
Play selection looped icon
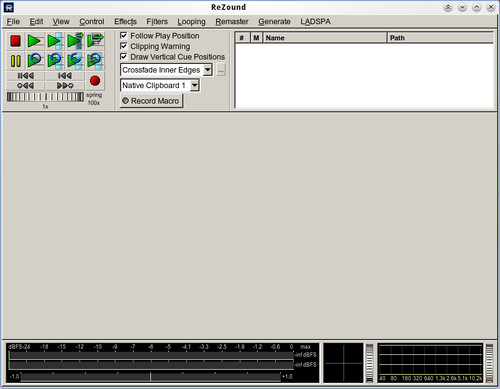tap(55, 61)
